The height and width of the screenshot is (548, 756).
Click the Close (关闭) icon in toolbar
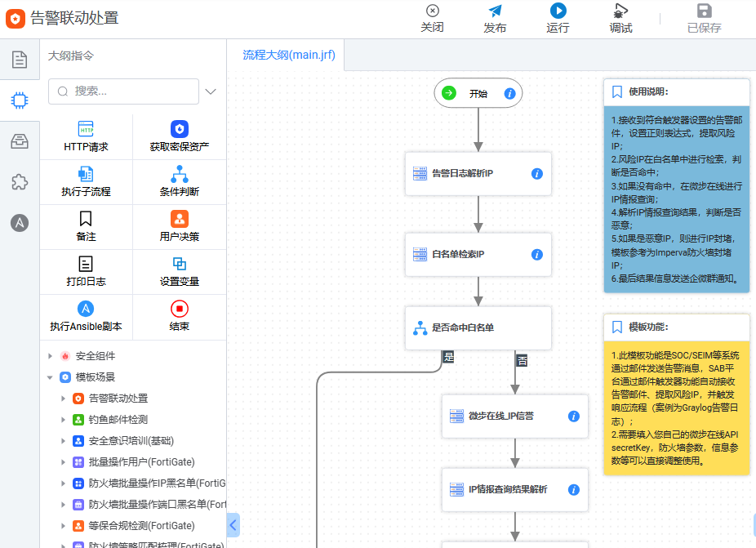pos(432,11)
